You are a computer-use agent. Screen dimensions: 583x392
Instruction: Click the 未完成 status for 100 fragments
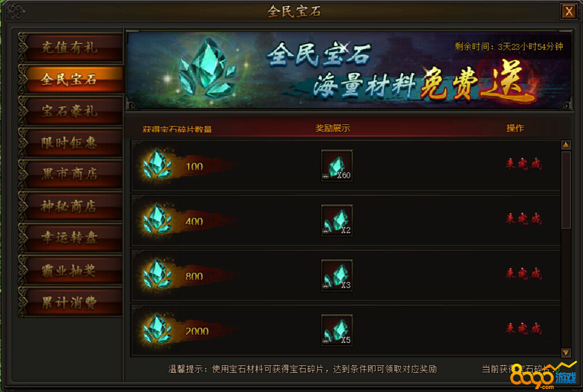pos(524,163)
